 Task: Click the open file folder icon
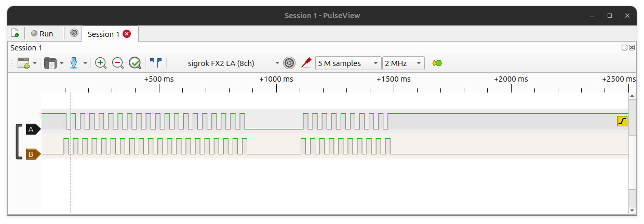tap(50, 63)
